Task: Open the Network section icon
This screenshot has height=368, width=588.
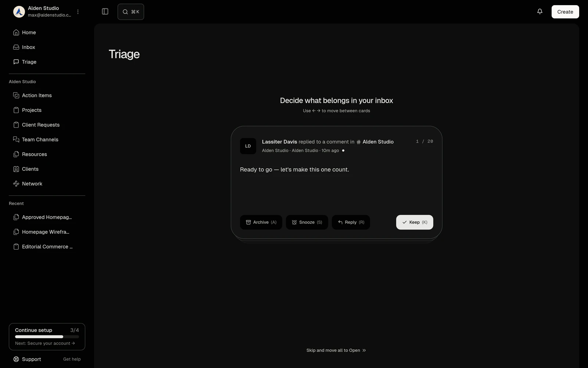Action: pos(16,184)
